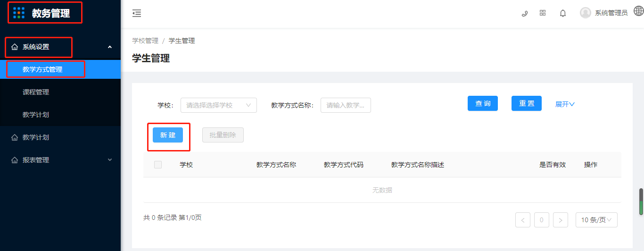
Task: Collapse the sidebar with the menu fold icon
Action: click(137, 13)
